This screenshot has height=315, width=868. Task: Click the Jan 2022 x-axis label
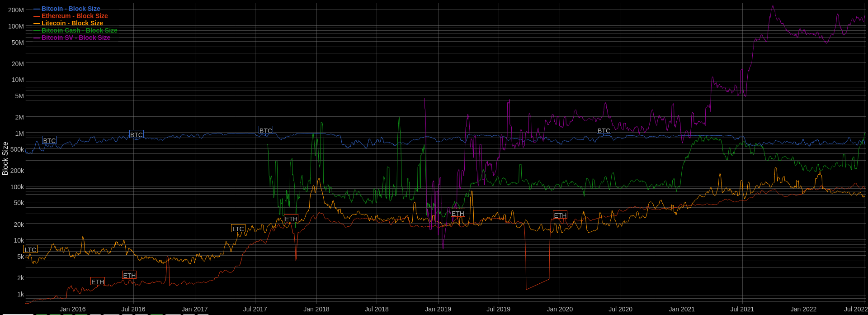pyautogui.click(x=803, y=309)
